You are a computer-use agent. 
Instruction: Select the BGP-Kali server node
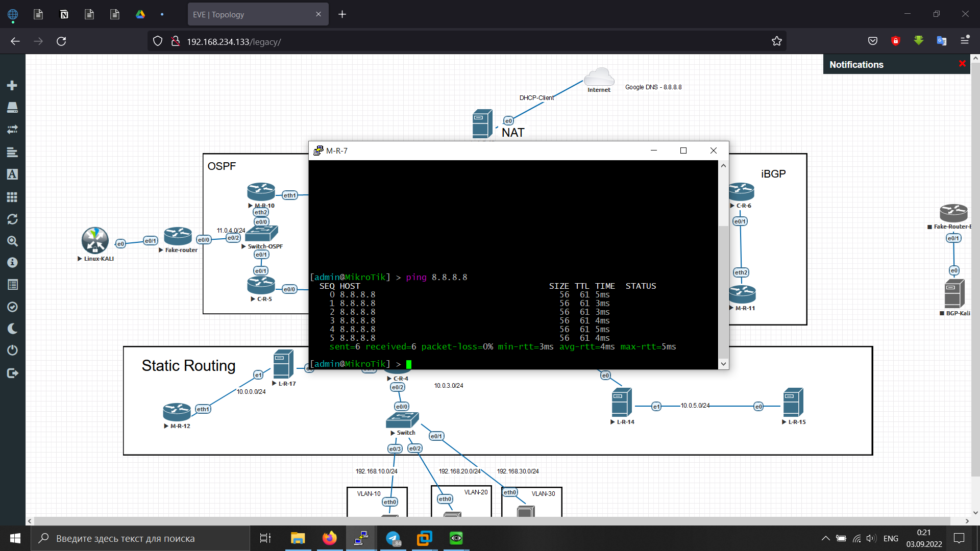[x=954, y=293]
